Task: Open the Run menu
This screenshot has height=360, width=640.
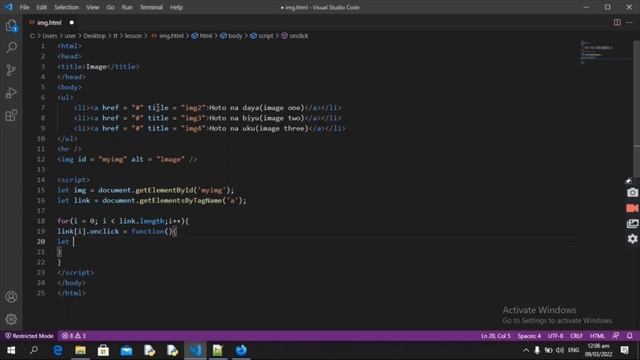Action: pyautogui.click(x=127, y=7)
